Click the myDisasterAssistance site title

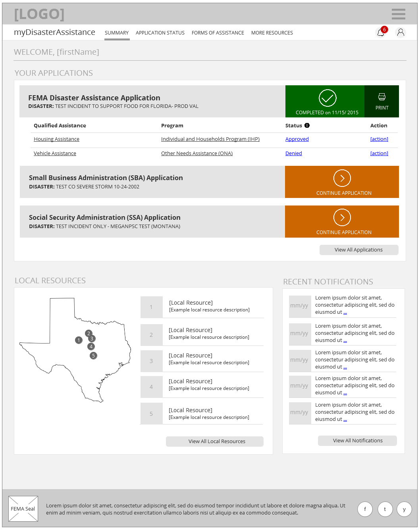pos(54,33)
